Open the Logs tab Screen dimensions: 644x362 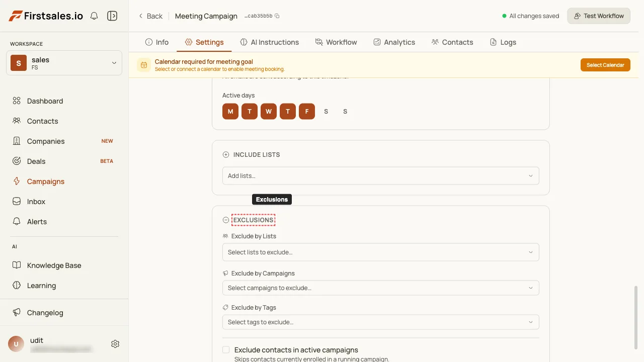point(503,42)
